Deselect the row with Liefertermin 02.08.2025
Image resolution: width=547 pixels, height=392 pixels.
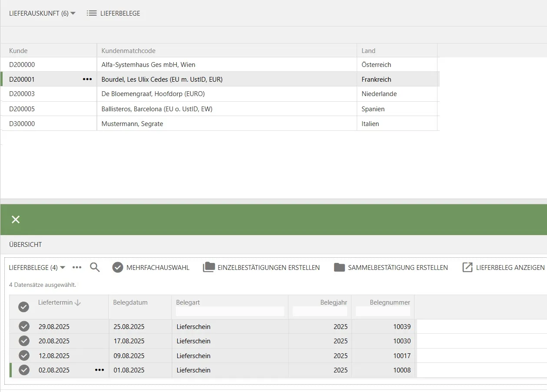pos(24,370)
